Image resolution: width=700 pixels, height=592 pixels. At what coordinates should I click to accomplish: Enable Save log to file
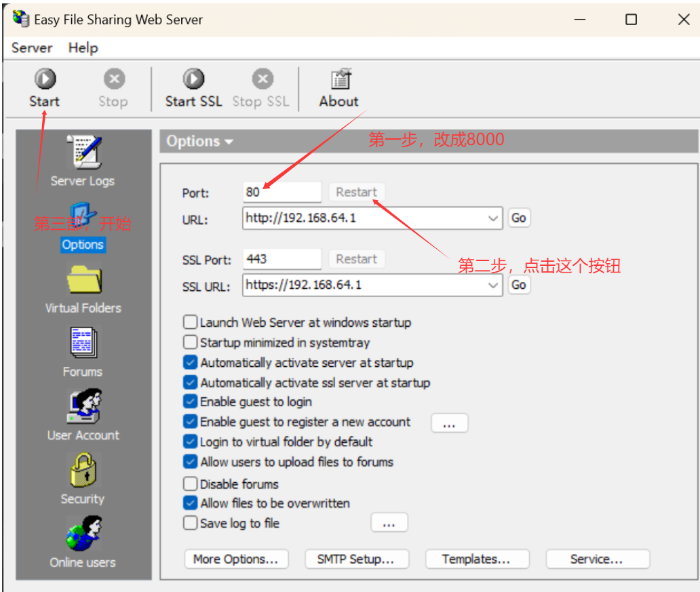point(190,523)
